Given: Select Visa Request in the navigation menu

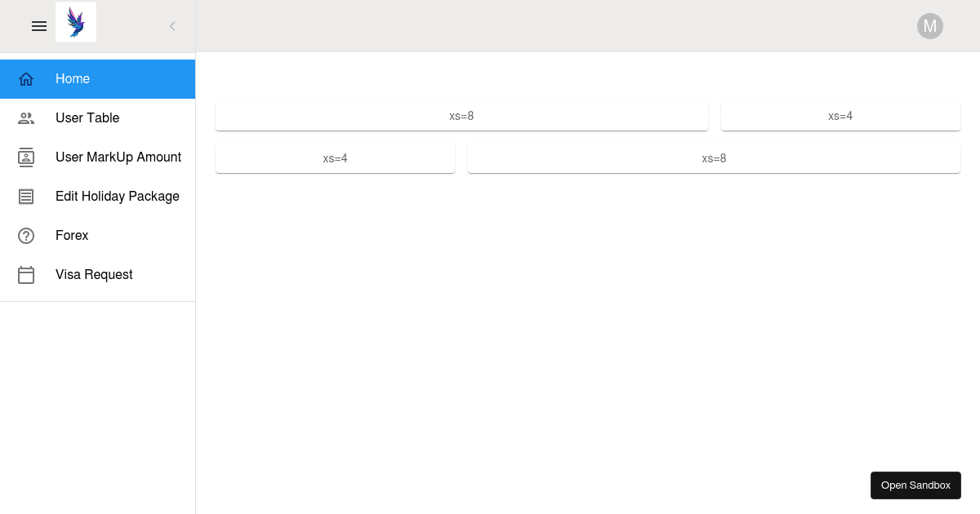Looking at the screenshot, I should pyautogui.click(x=94, y=275).
